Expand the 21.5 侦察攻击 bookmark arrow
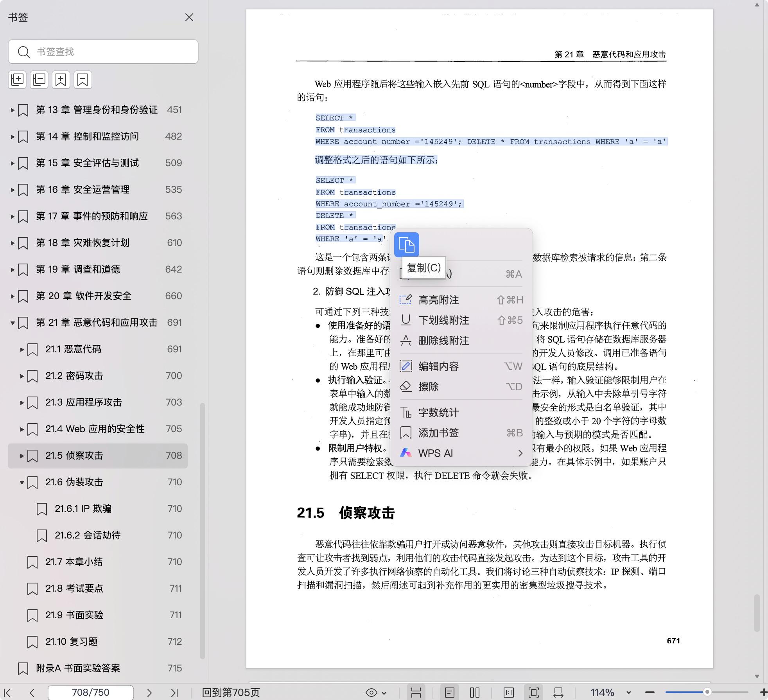This screenshot has width=768, height=700. (22, 456)
